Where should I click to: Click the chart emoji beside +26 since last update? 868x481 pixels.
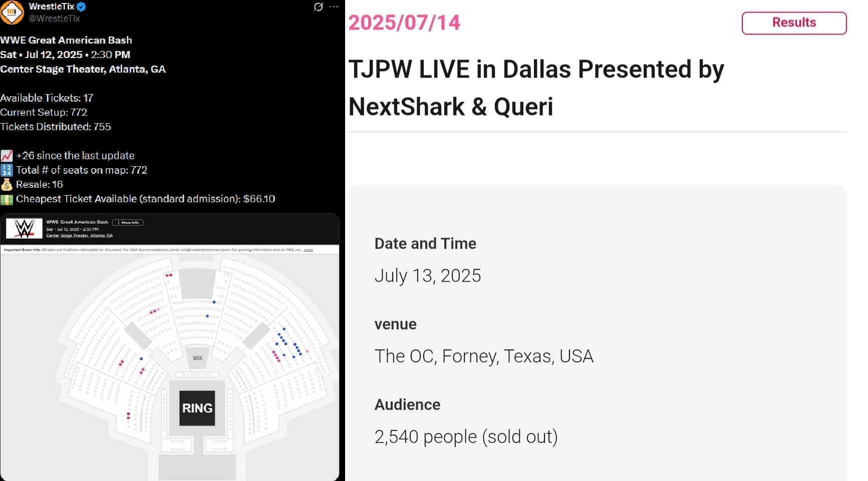tap(7, 156)
